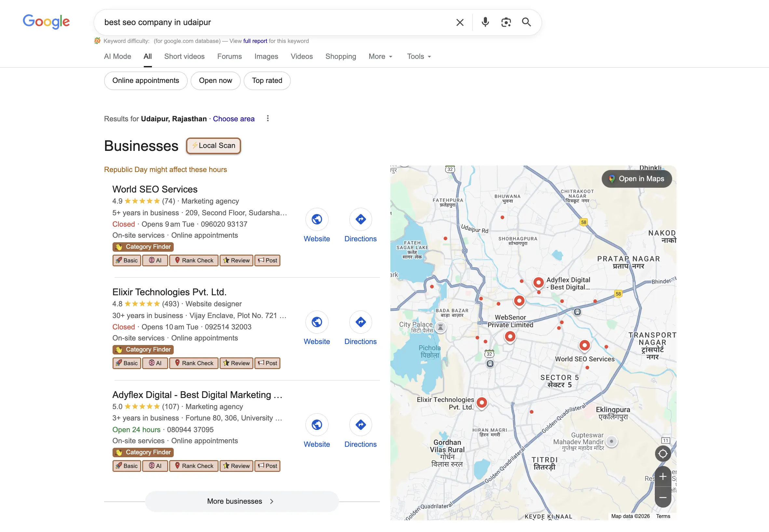This screenshot has width=769, height=532.
Task: Open the Tools dropdown
Action: 419,57
